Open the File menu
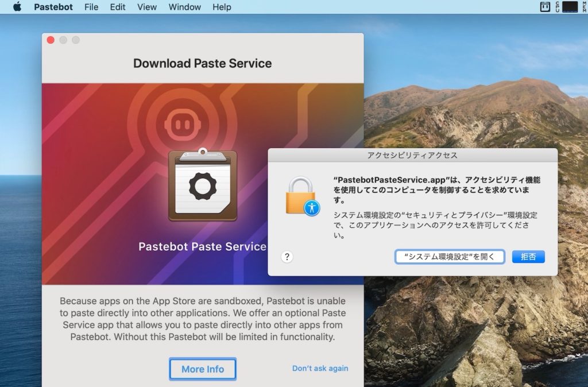The width and height of the screenshot is (588, 387). (91, 7)
